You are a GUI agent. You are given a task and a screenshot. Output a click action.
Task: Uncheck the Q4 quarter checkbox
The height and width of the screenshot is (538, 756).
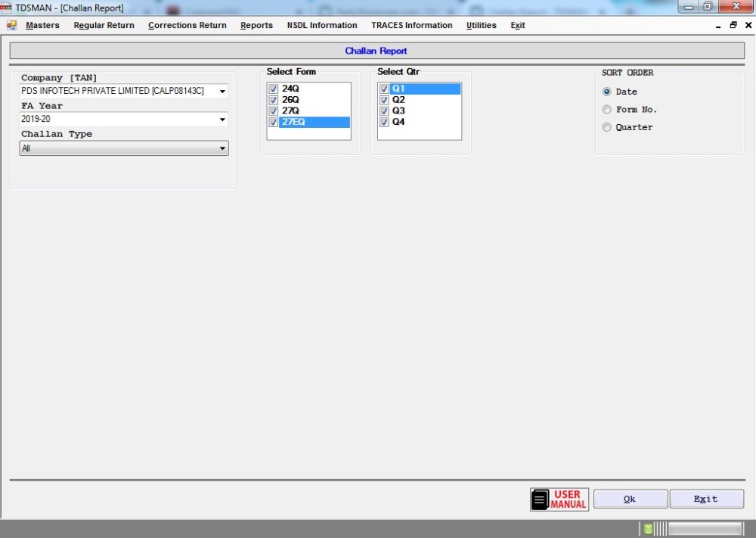click(x=384, y=122)
